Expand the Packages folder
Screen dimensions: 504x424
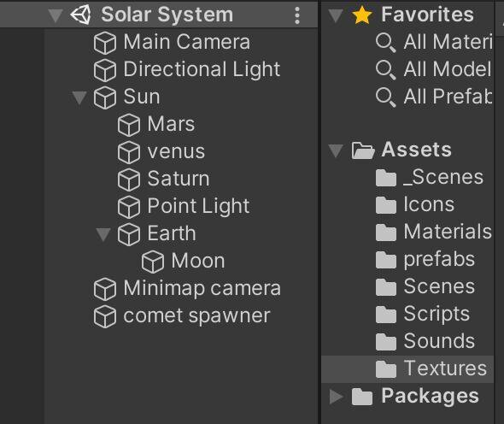pos(337,397)
